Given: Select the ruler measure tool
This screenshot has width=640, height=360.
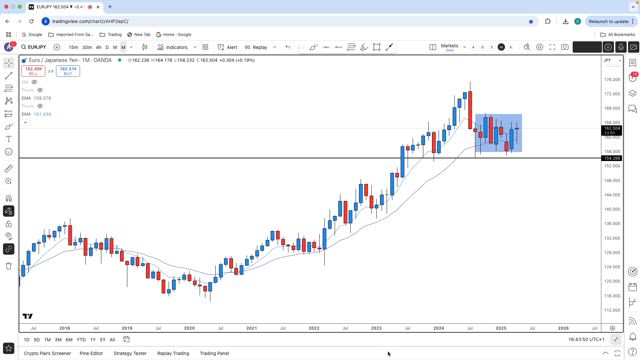Looking at the screenshot, I should (9, 169).
